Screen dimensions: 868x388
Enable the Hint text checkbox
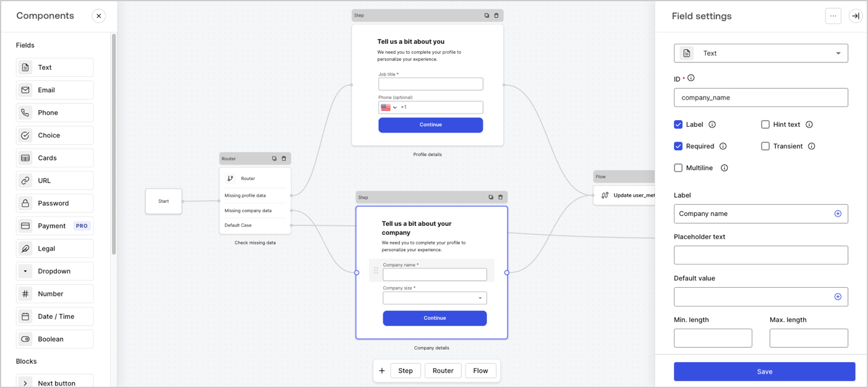tap(765, 124)
